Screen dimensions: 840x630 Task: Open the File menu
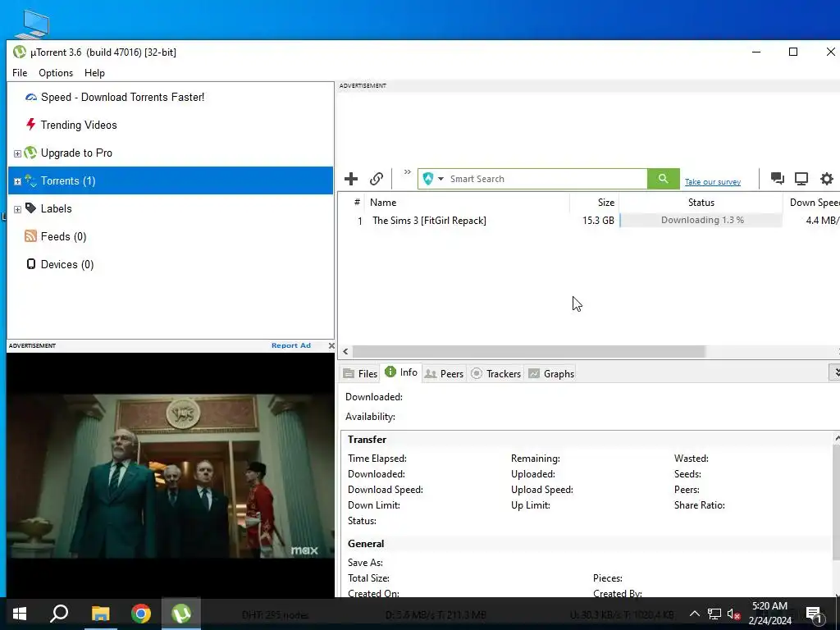pos(20,73)
